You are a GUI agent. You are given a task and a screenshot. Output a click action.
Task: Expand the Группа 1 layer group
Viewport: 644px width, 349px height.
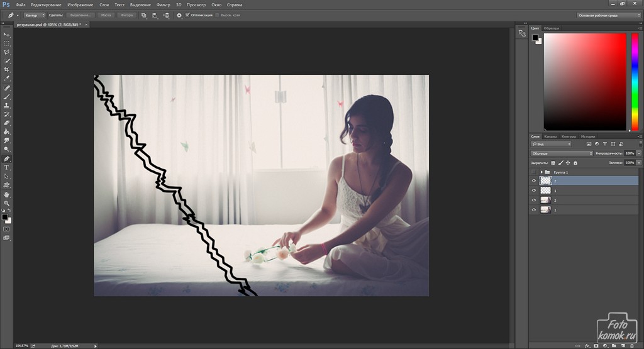click(541, 172)
